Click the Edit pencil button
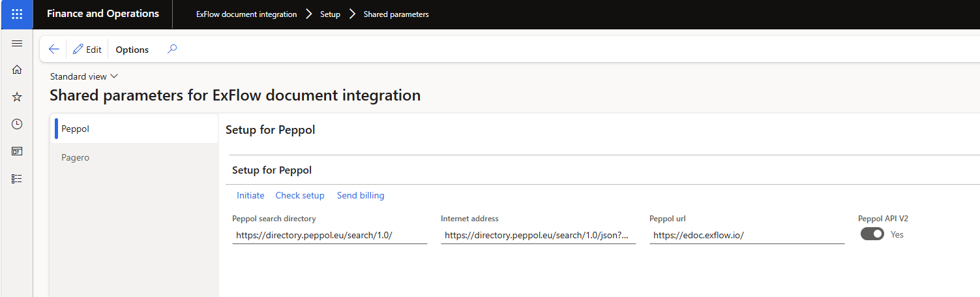The width and height of the screenshot is (980, 297). click(87, 50)
